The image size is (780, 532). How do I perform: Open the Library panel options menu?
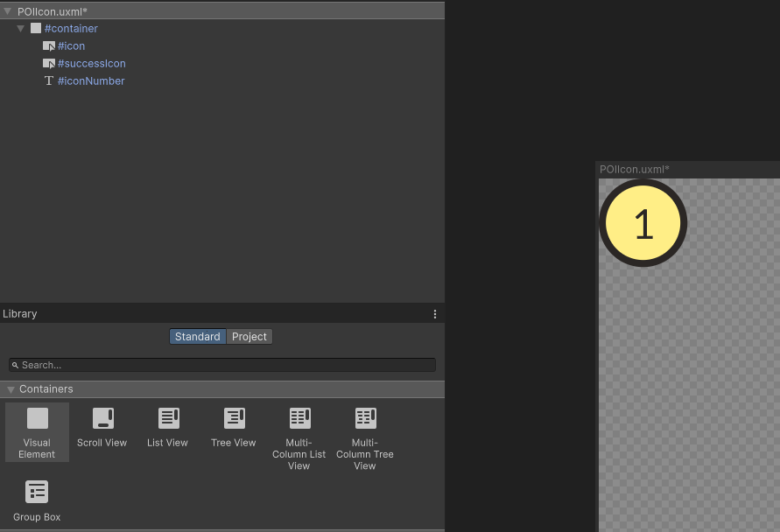click(435, 314)
